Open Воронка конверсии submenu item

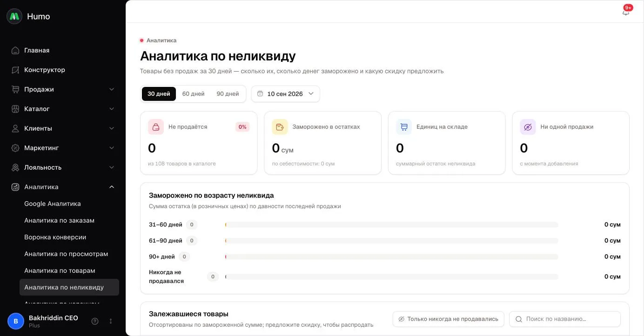[x=69, y=237]
